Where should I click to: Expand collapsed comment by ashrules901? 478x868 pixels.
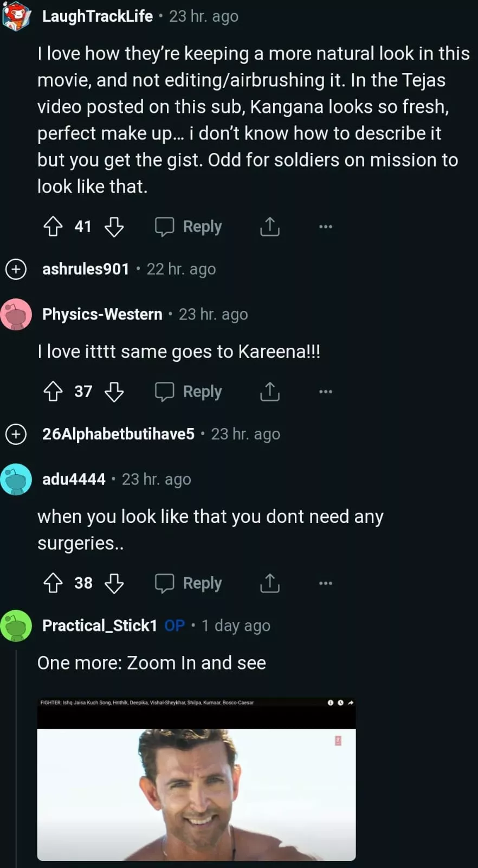[16, 269]
